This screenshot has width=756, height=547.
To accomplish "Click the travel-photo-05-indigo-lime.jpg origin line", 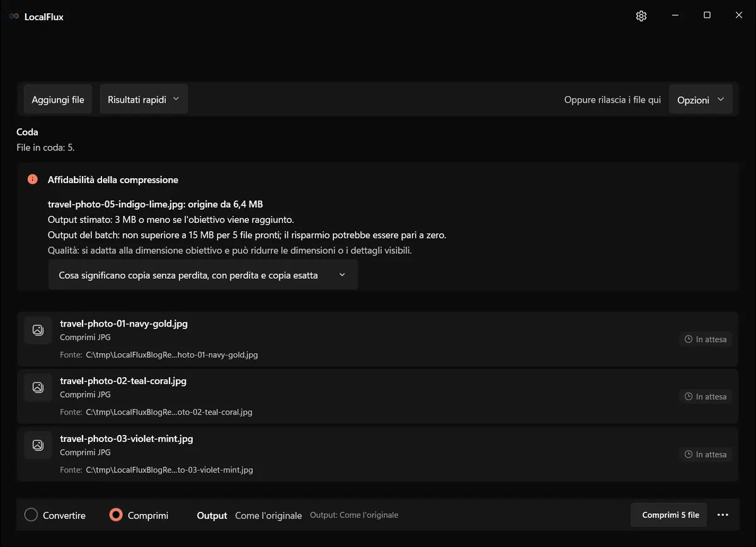I will click(x=155, y=204).
